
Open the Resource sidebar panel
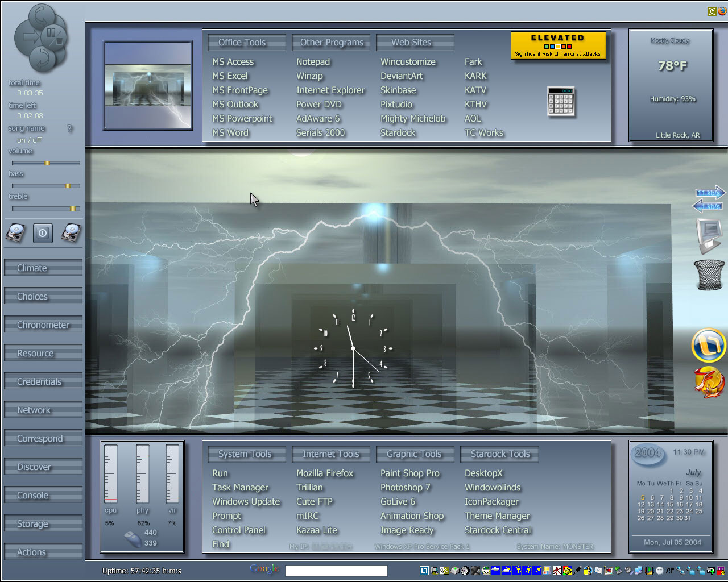[43, 353]
